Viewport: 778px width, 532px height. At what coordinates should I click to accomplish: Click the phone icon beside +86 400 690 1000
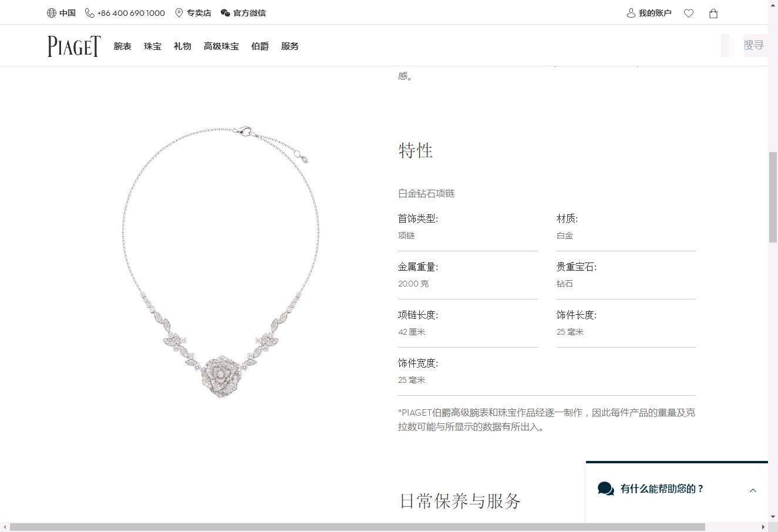pos(90,13)
